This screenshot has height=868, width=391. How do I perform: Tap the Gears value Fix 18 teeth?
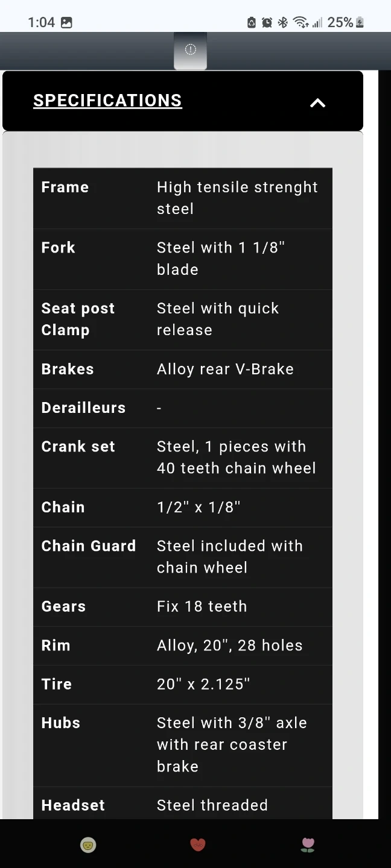[202, 606]
